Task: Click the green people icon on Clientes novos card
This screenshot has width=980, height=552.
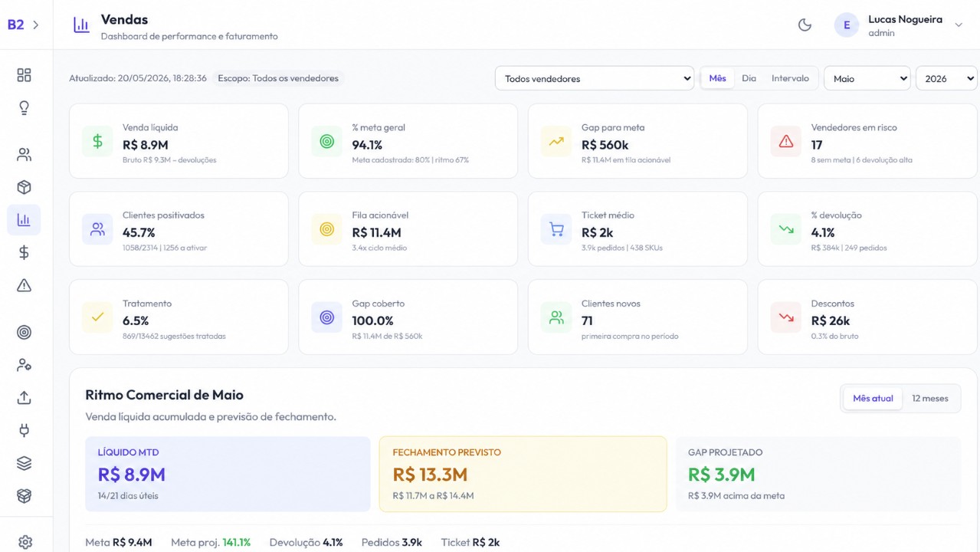Action: click(556, 317)
